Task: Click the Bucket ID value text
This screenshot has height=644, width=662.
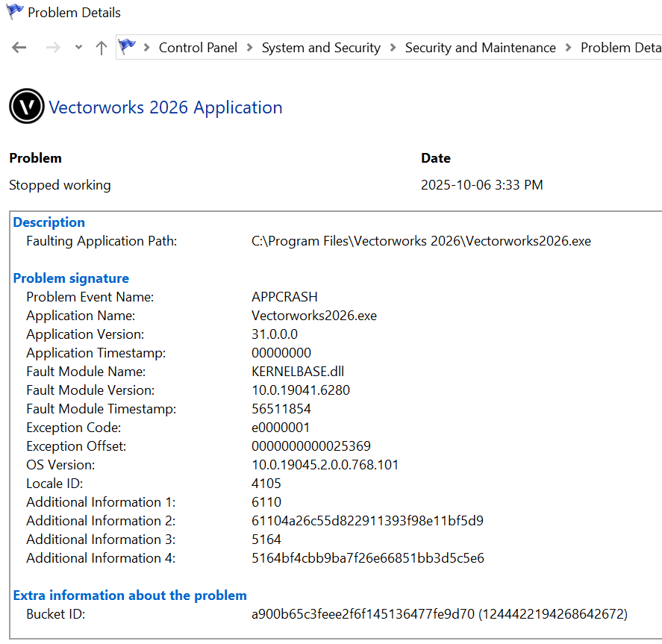Action: [440, 614]
